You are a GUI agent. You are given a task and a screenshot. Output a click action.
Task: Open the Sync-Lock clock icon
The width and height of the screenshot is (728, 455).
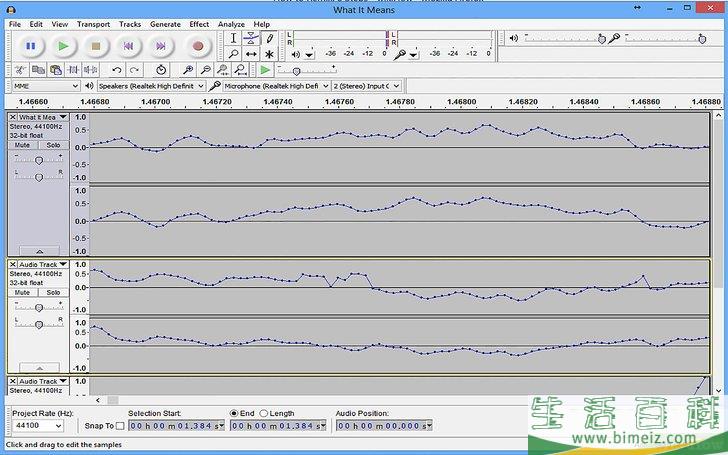point(161,70)
